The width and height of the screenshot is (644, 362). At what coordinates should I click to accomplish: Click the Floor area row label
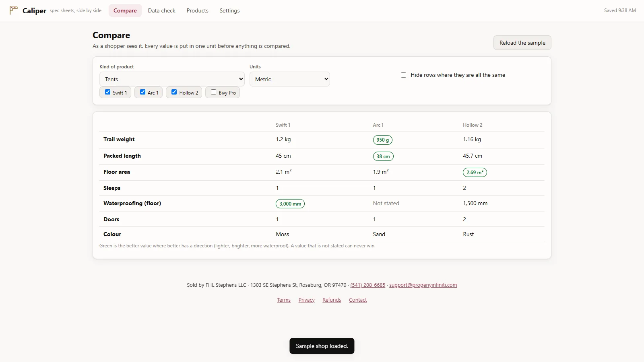pyautogui.click(x=117, y=172)
